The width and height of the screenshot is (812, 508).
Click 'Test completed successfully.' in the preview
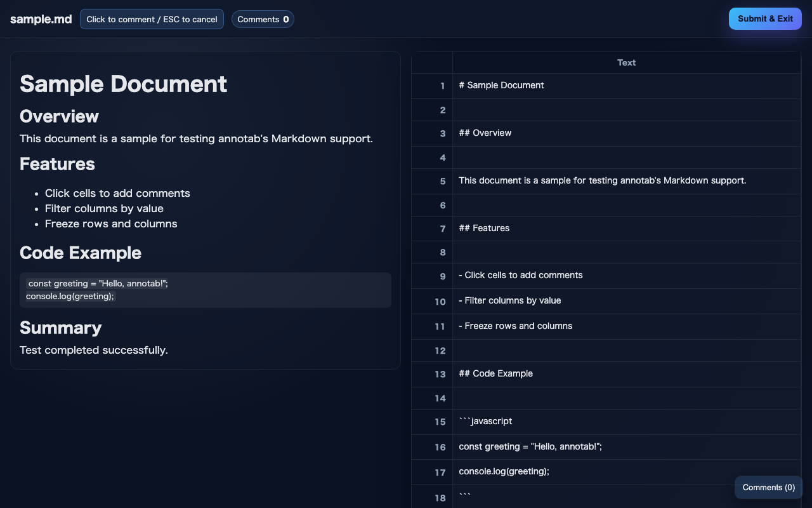94,350
